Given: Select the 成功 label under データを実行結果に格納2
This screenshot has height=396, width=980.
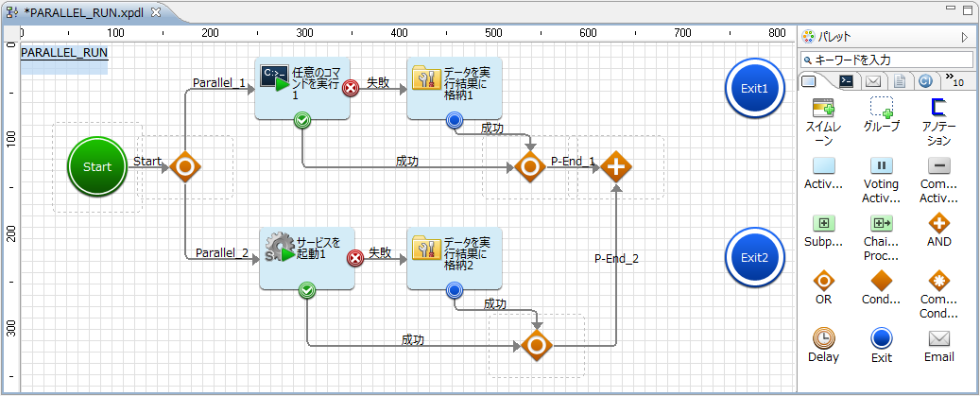Looking at the screenshot, I should (x=495, y=304).
